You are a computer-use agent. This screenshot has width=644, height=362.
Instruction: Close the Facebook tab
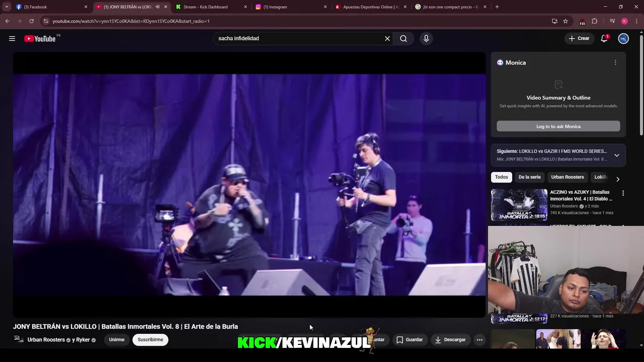[x=86, y=7]
